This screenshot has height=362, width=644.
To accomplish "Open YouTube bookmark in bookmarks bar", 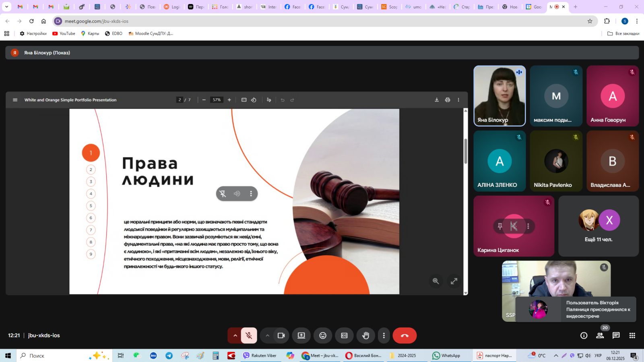I will pyautogui.click(x=64, y=33).
